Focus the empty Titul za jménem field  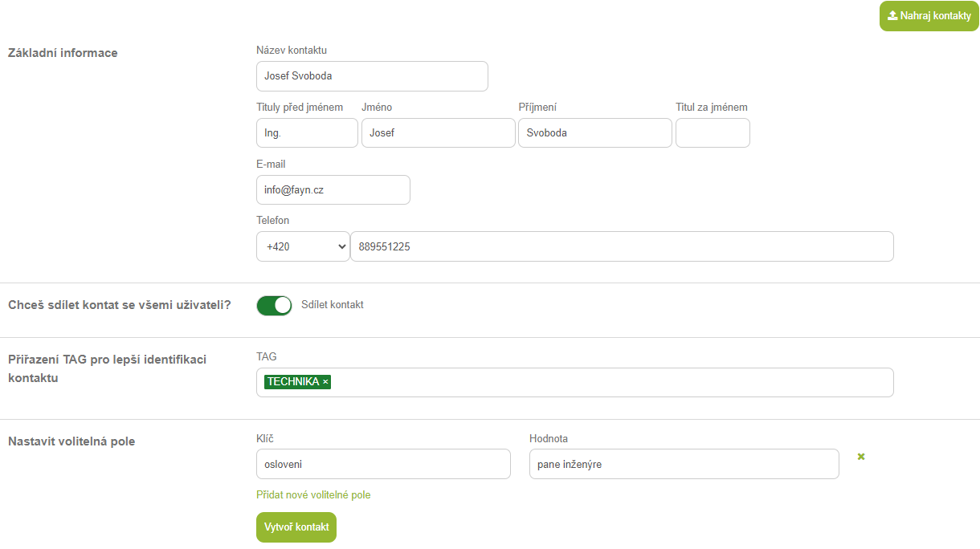[x=713, y=133]
